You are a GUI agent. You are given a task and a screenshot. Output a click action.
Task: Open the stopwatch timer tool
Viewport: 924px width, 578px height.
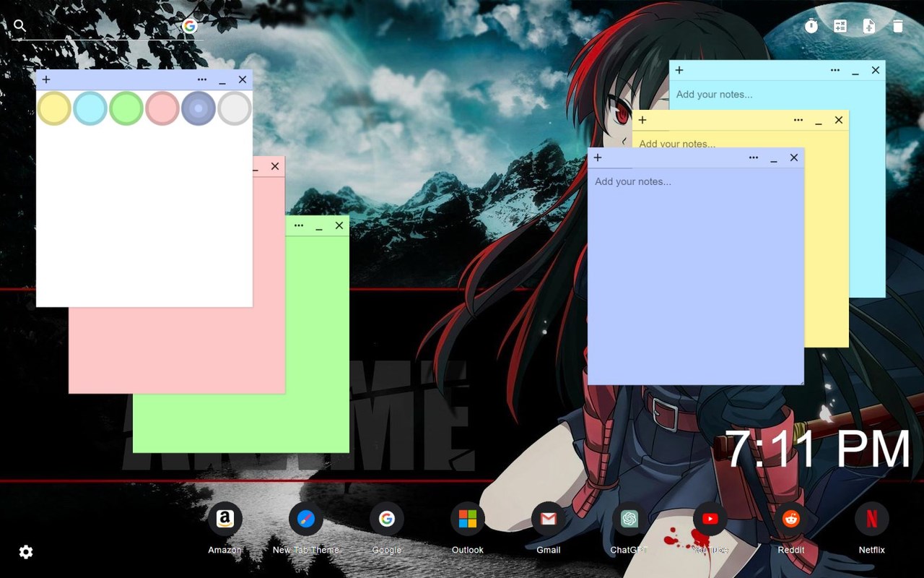pos(811,26)
